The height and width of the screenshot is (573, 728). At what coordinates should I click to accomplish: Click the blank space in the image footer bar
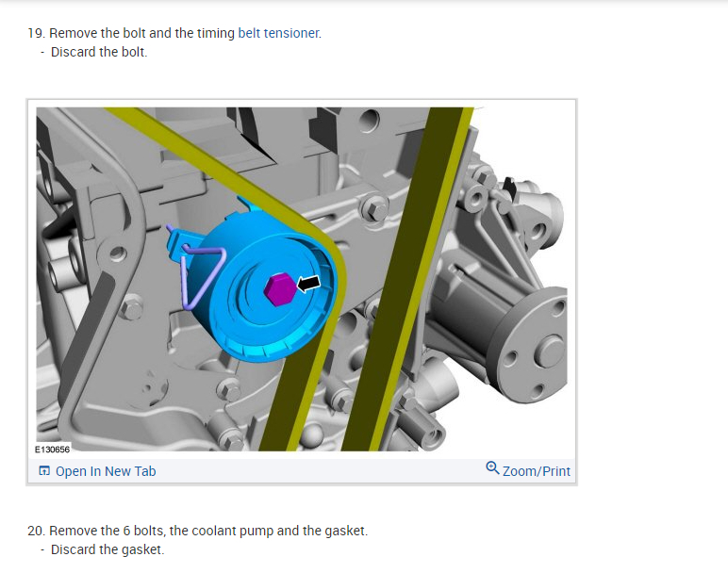pyautogui.click(x=321, y=471)
